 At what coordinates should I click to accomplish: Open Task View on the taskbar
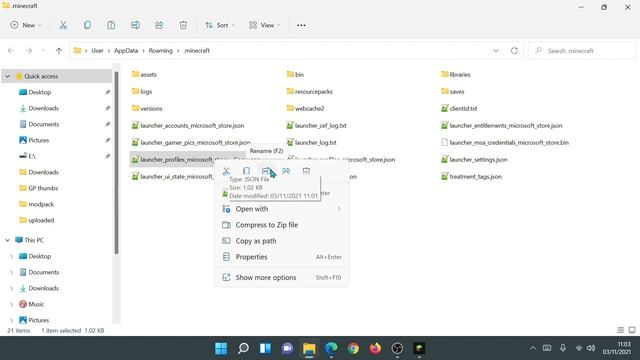[x=265, y=349]
